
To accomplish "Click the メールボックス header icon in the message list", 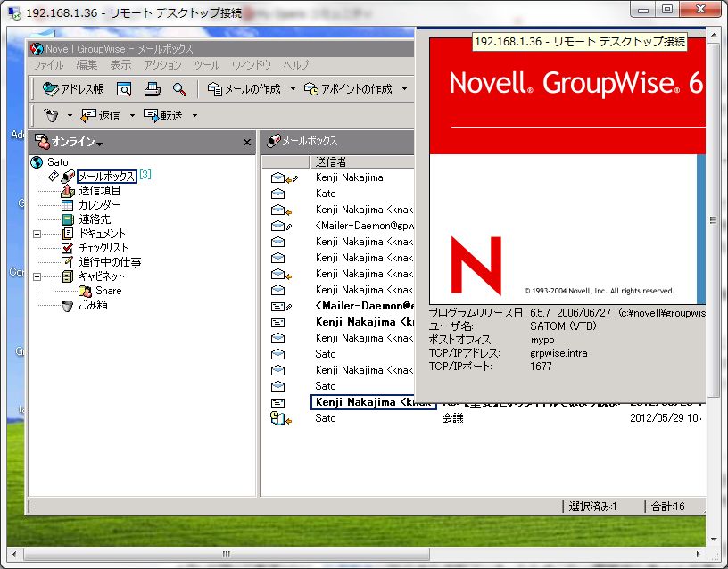I will 274,141.
